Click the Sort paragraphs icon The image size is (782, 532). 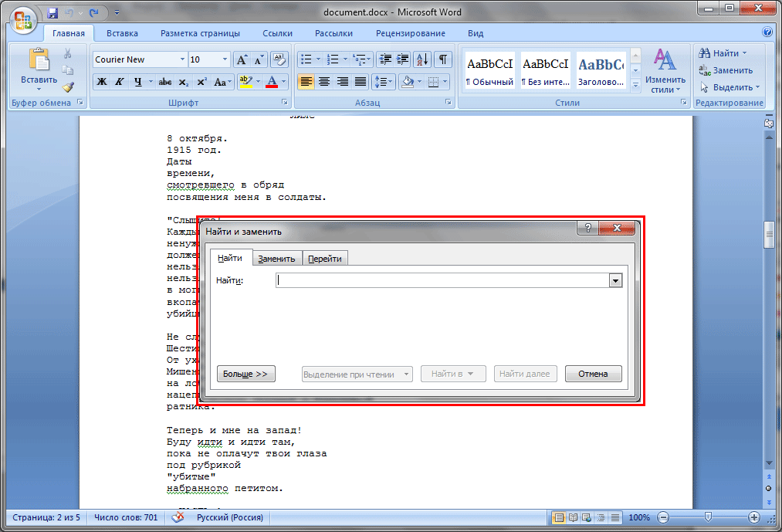[422, 59]
